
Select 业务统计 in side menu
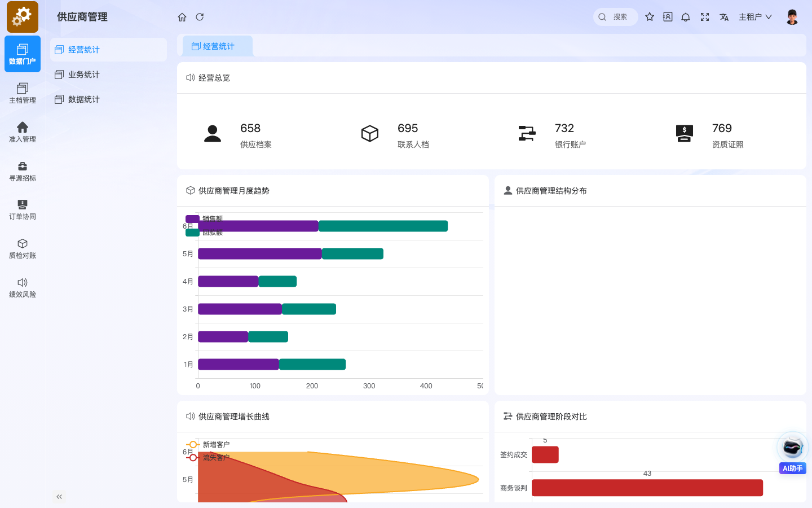click(108, 75)
